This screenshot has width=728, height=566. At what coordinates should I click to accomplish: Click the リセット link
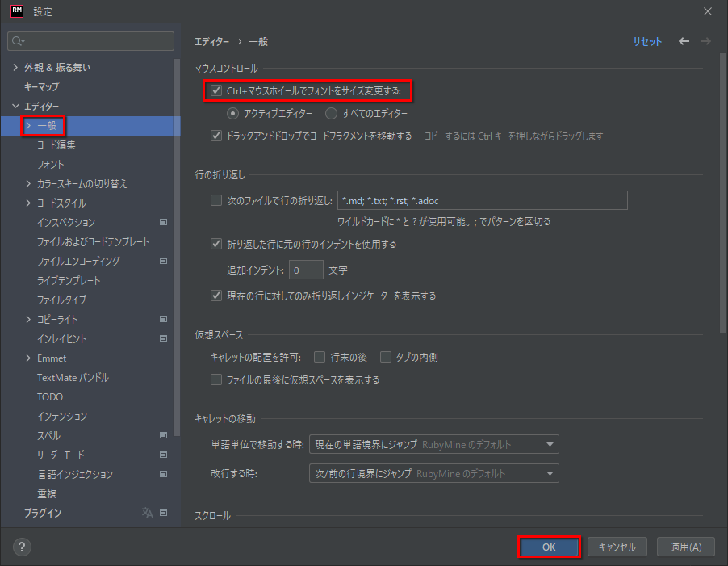pos(647,41)
